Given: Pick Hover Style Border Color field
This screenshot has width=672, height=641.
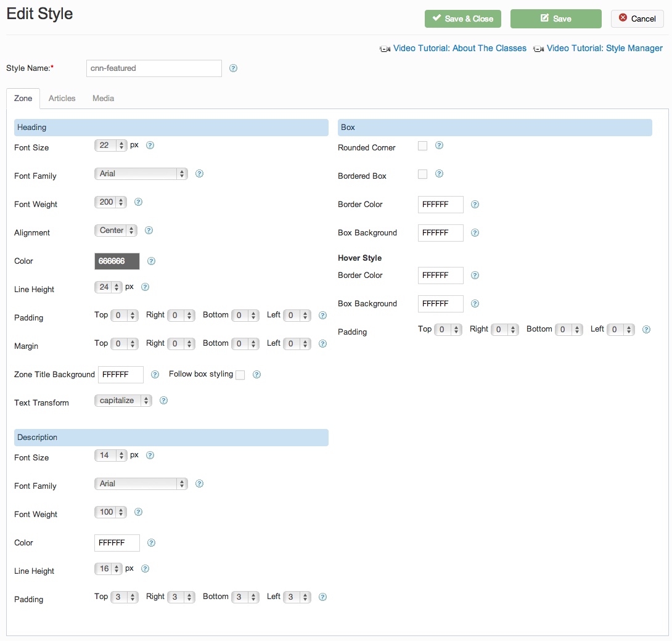Looking at the screenshot, I should [441, 275].
